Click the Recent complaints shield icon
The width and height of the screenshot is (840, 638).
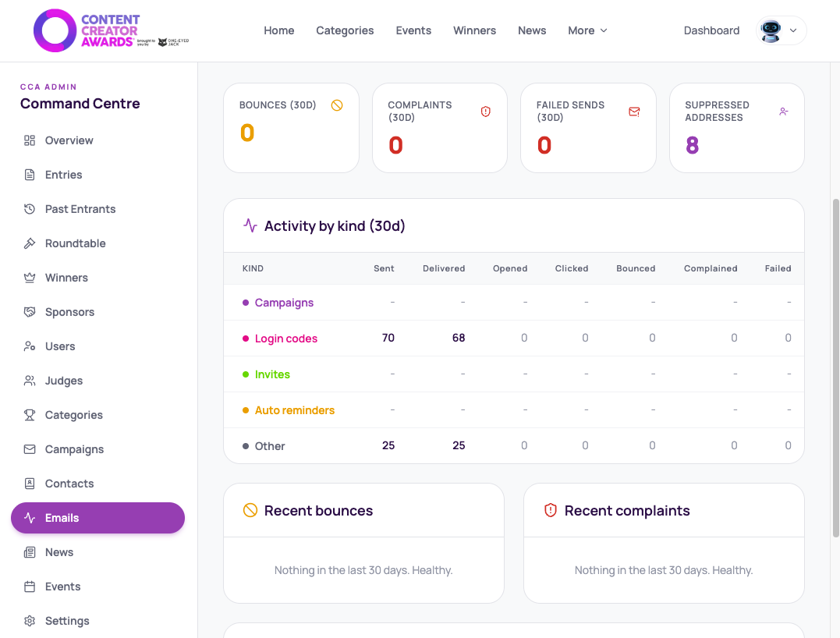click(x=550, y=510)
